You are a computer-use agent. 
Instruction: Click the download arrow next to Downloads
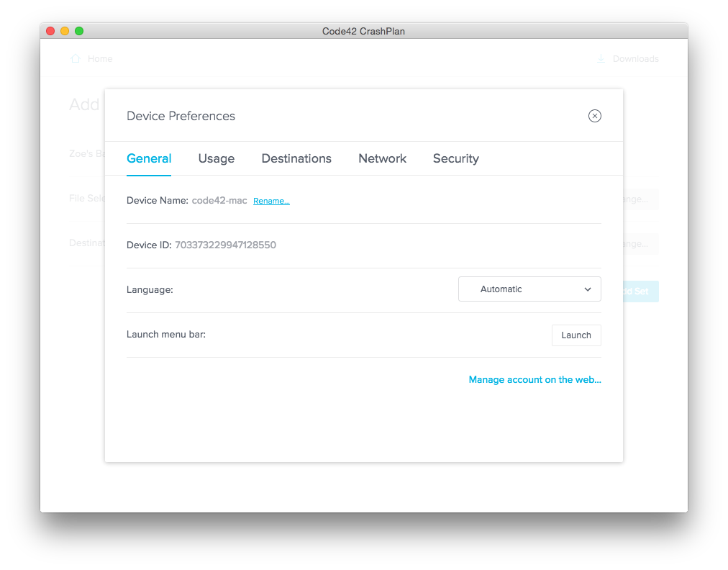(601, 58)
